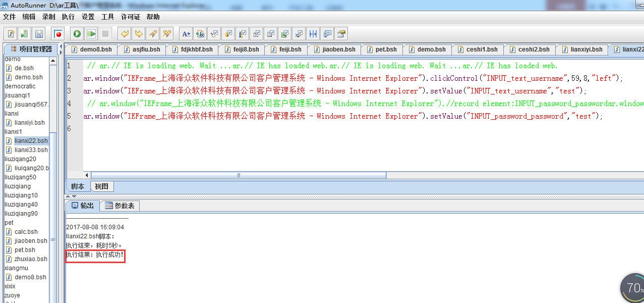Click the single paintbrush toolbar icon
This screenshot has height=303, width=644.
[152, 34]
